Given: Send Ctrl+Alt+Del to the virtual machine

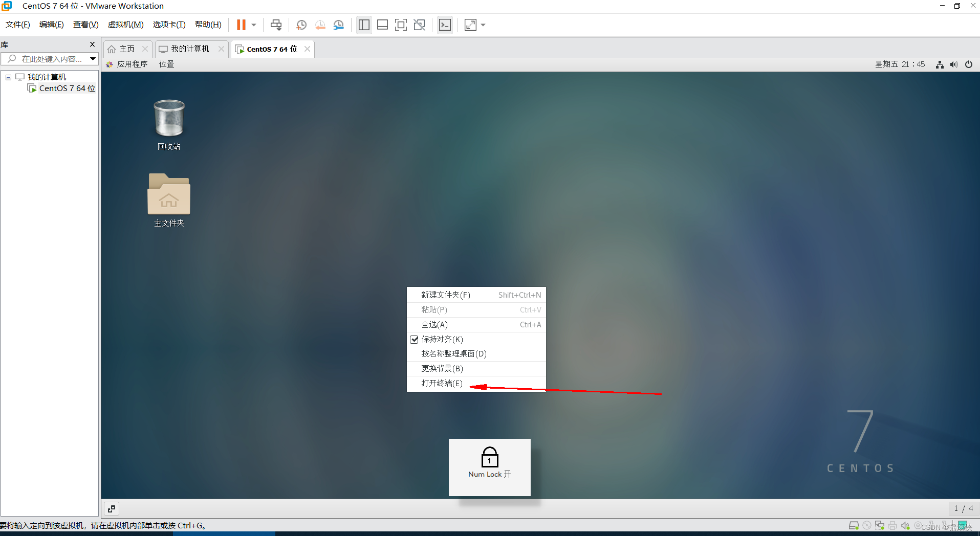Looking at the screenshot, I should pos(276,25).
